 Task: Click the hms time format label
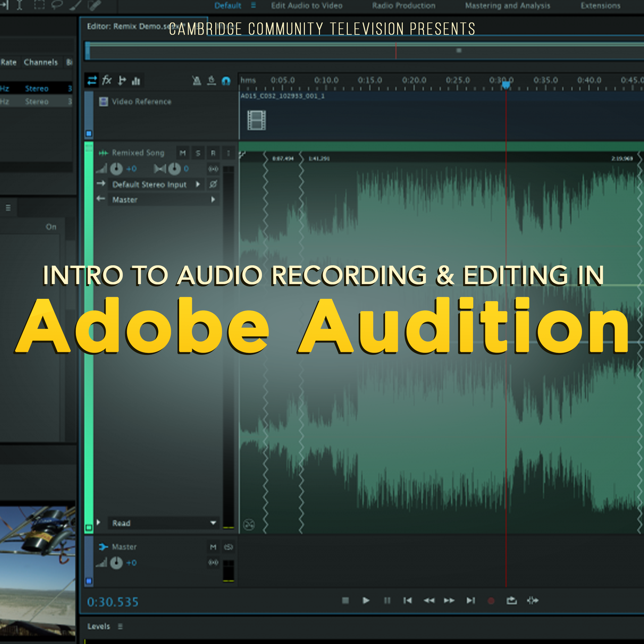click(248, 80)
